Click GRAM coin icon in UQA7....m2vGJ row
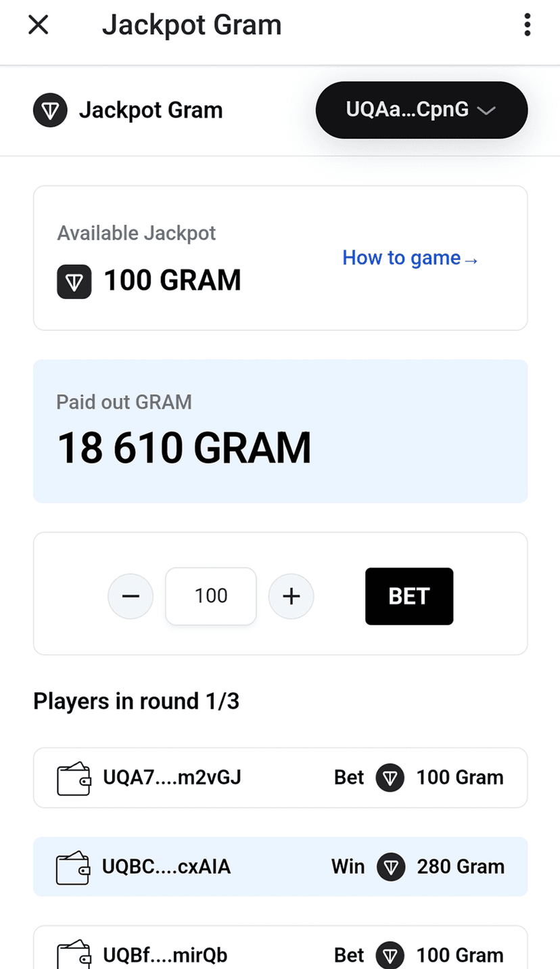 click(x=390, y=778)
